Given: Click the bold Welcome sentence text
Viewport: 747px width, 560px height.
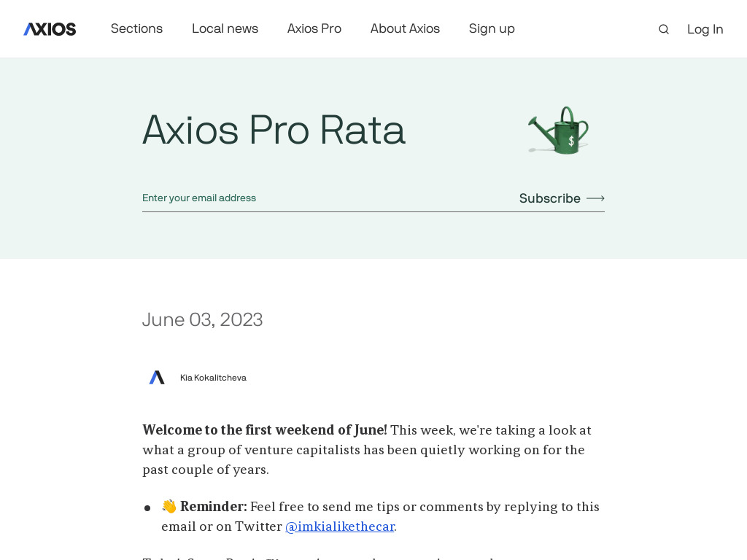Looking at the screenshot, I should tap(265, 430).
